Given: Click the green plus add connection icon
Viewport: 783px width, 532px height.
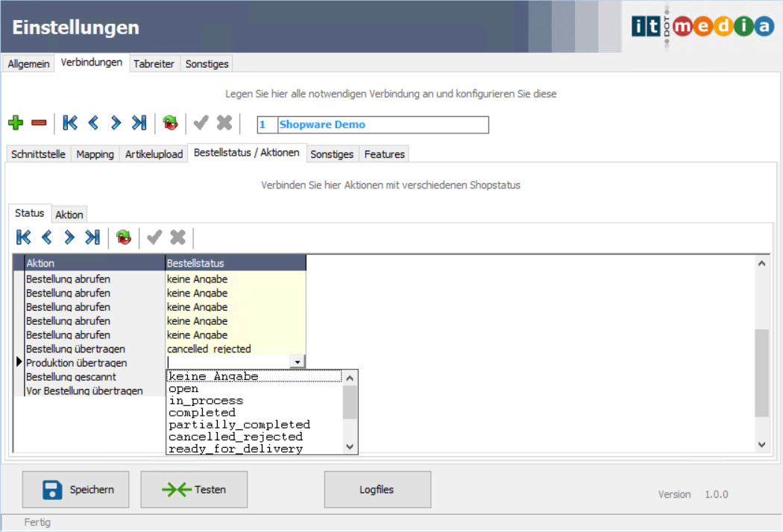Looking at the screenshot, I should [16, 123].
